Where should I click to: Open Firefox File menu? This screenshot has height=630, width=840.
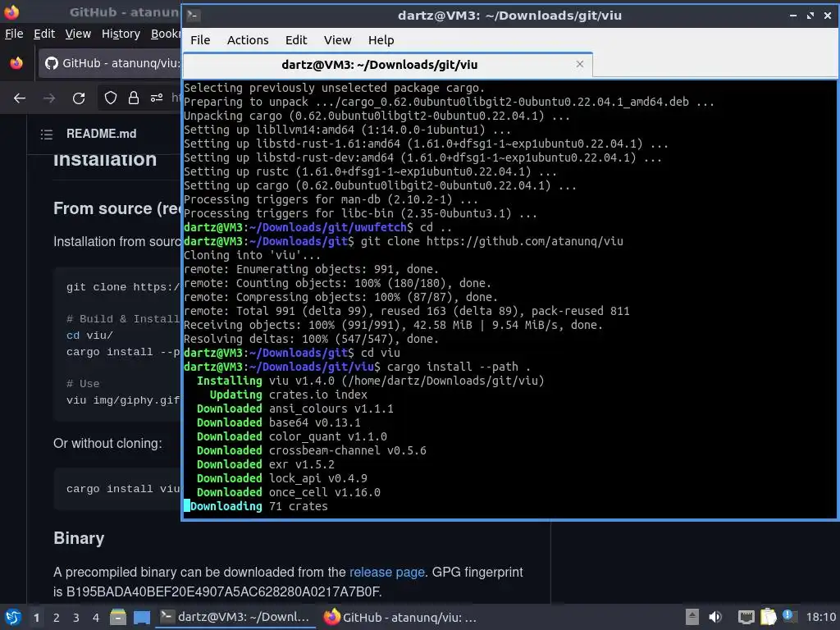14,34
